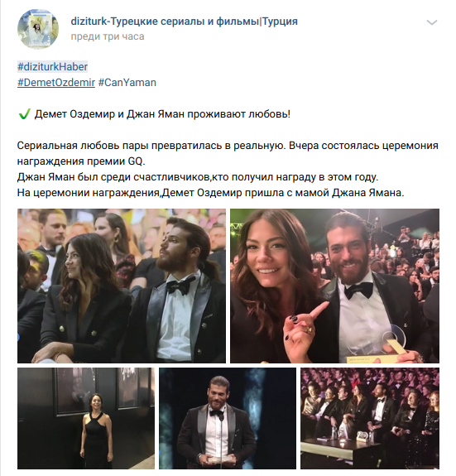This screenshot has height=476, width=456.
Task: Open the post timestamp 'преди три часа'
Action: tap(108, 36)
